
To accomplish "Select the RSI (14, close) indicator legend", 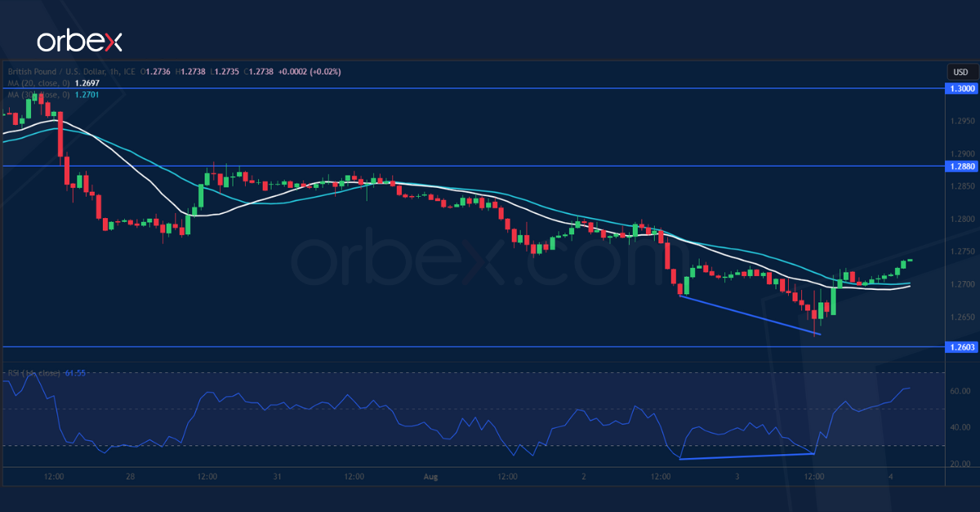I will point(31,372).
